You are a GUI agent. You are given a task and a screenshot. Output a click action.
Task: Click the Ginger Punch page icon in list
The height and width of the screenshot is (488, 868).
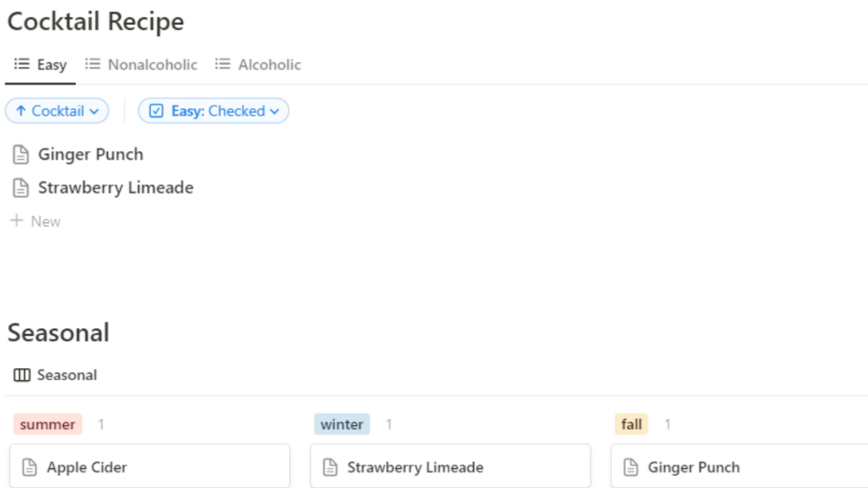pos(21,155)
